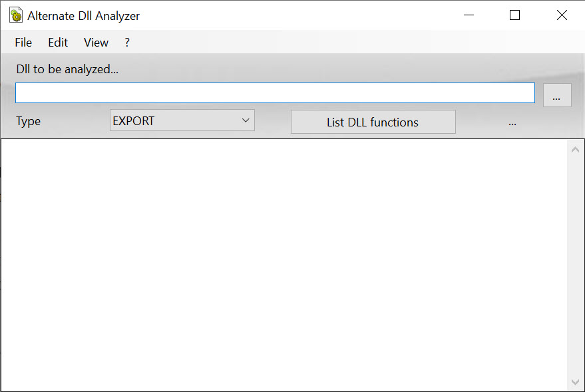Close the Alternate Dll Analyzer window
585x392 pixels.
pos(562,15)
